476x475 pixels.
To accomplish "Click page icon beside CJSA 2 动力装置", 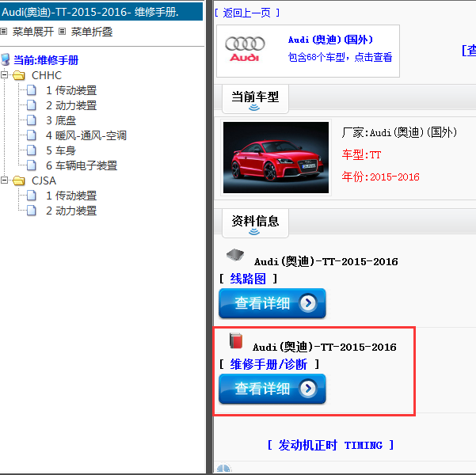I will [x=31, y=211].
